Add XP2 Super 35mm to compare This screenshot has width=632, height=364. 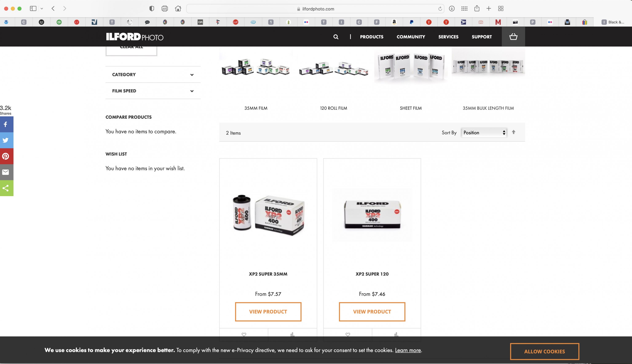tap(292, 335)
